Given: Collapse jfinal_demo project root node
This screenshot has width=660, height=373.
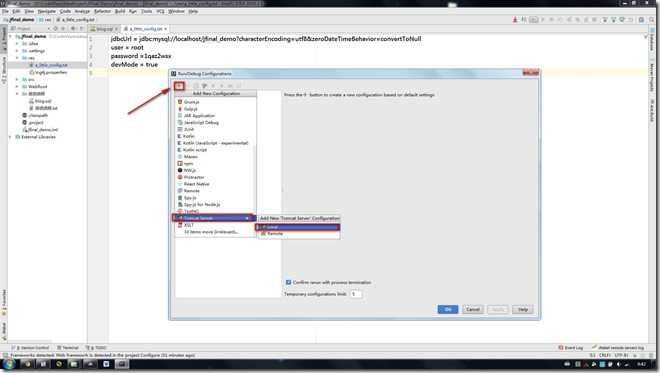Looking at the screenshot, I should point(11,37).
